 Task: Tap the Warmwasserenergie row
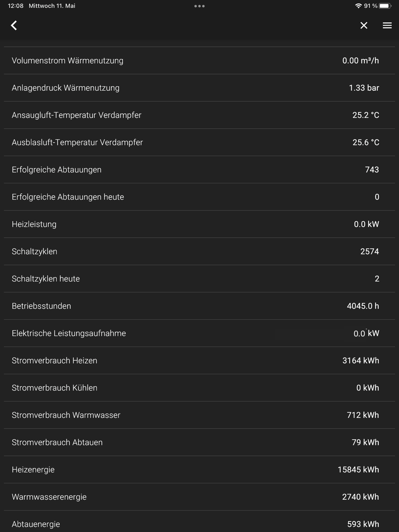pyautogui.click(x=199, y=497)
